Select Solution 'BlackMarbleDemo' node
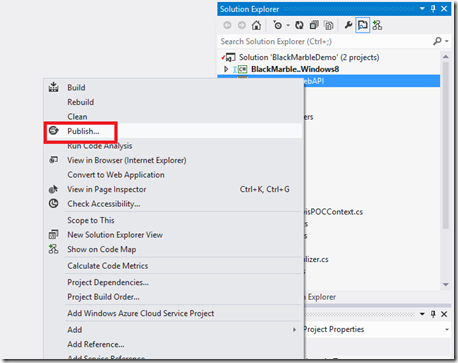This screenshot has height=363, width=458. point(309,57)
